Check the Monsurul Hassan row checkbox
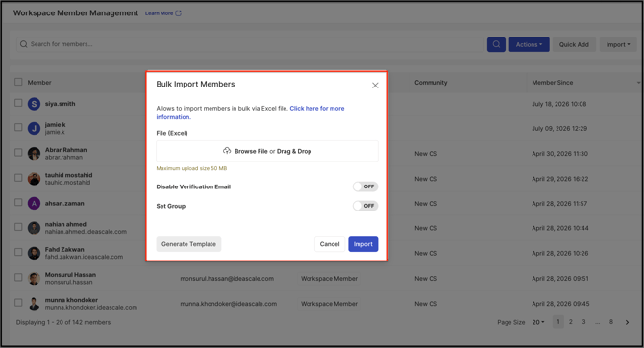The image size is (644, 348). (18, 277)
